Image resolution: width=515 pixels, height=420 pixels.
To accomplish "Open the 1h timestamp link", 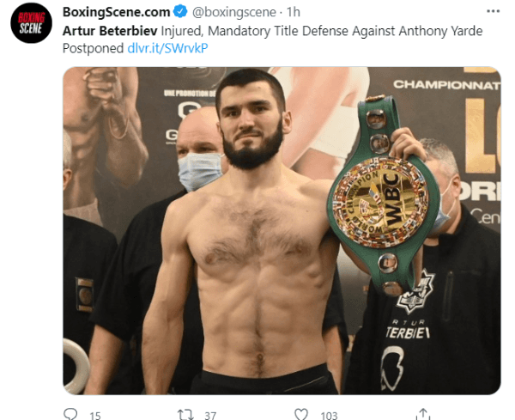I will [x=294, y=12].
